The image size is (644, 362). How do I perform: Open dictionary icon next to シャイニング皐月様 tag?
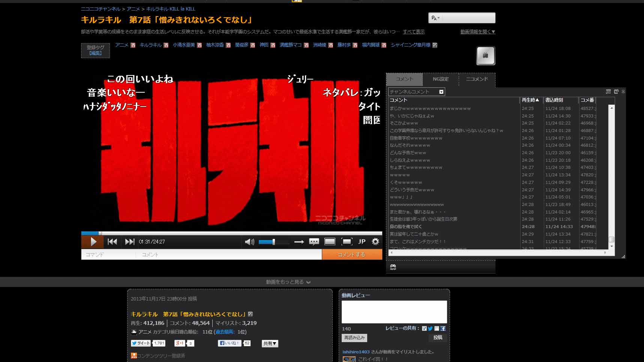pos(435,45)
